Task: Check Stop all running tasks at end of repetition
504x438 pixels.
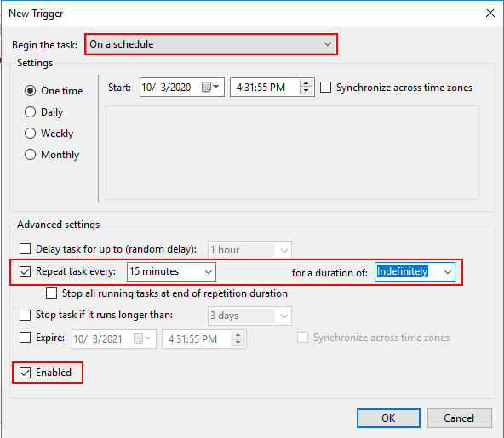Action: (x=51, y=293)
